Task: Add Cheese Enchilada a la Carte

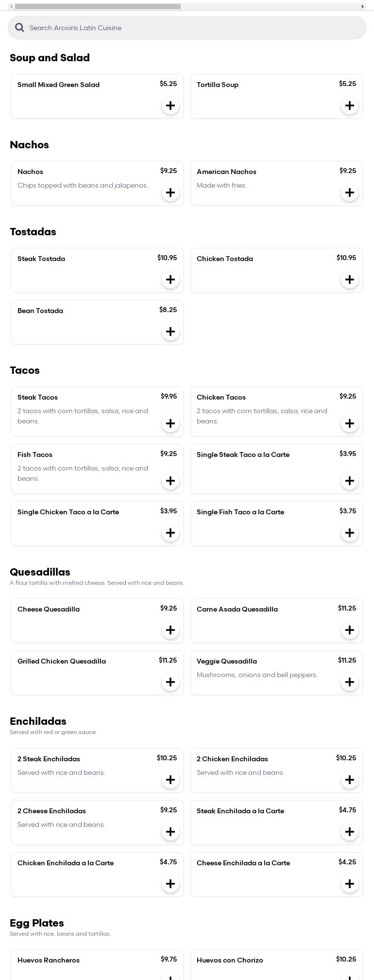Action: (350, 884)
